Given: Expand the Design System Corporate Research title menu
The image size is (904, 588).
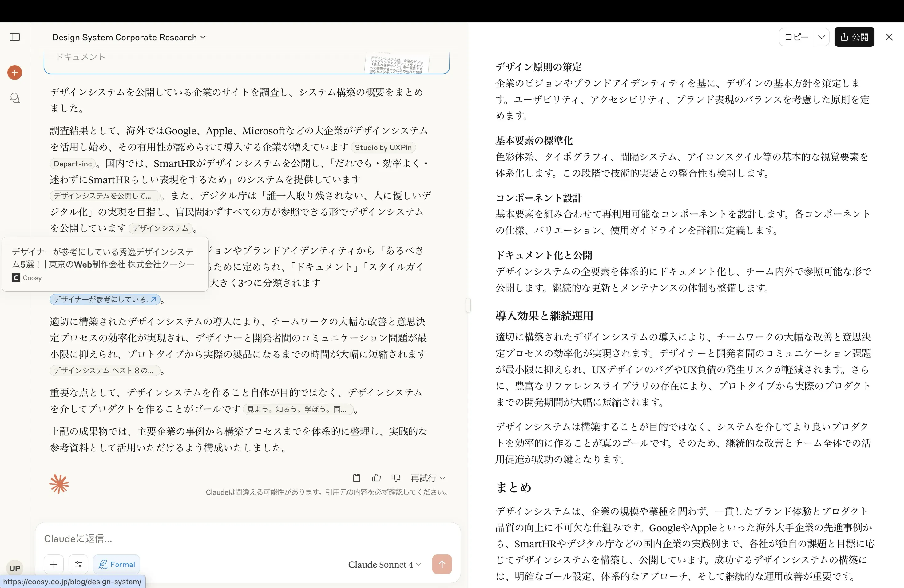Looking at the screenshot, I should (x=129, y=37).
